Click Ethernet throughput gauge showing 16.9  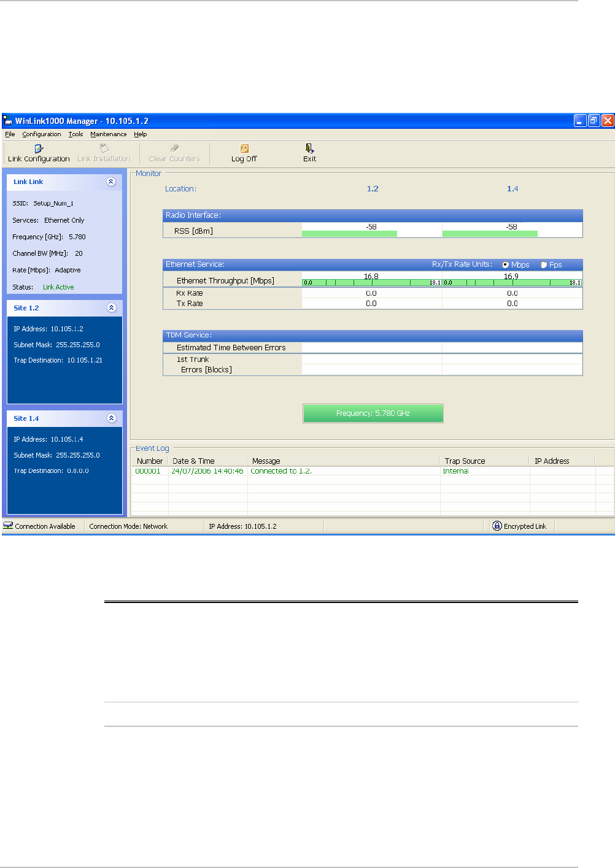click(512, 283)
